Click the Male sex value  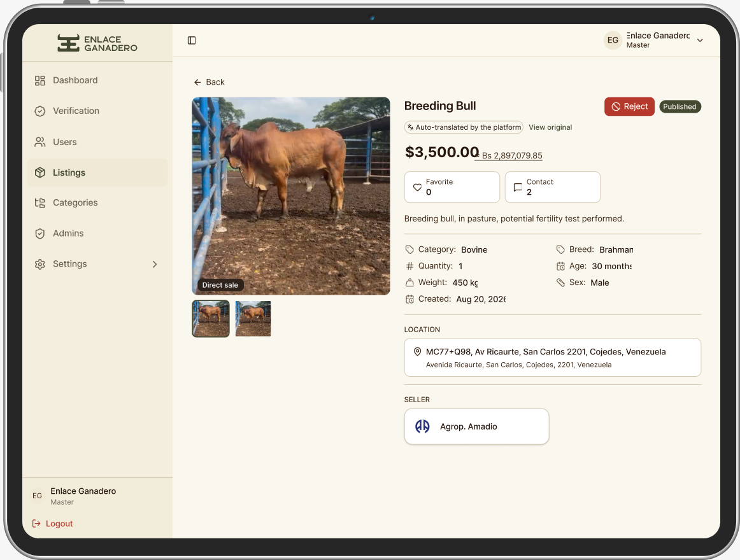click(599, 283)
